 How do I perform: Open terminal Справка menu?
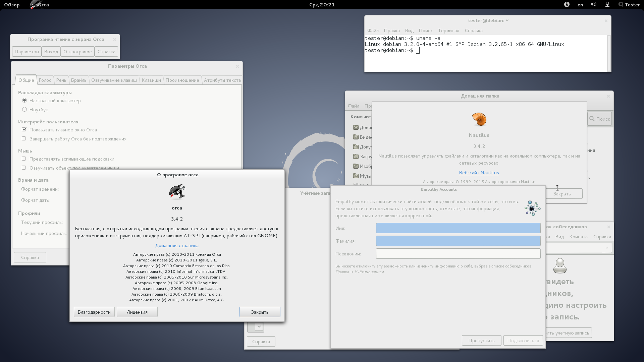[x=474, y=31]
